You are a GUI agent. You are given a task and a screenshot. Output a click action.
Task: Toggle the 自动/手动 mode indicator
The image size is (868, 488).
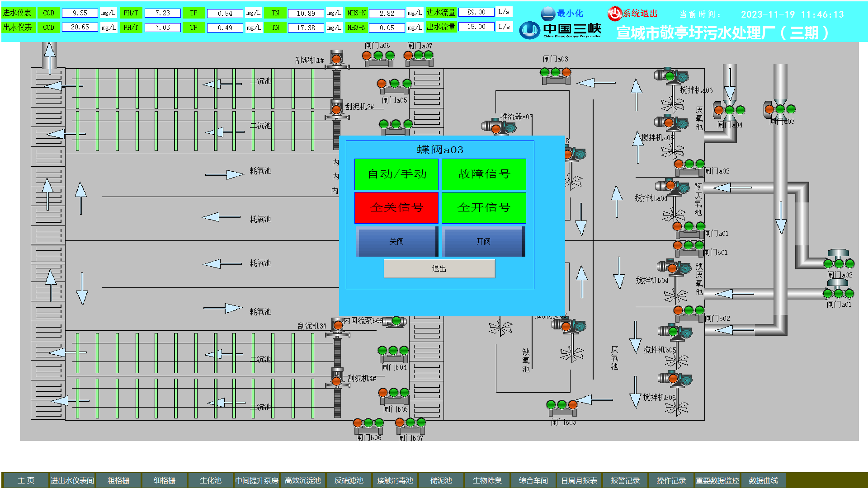click(x=396, y=174)
